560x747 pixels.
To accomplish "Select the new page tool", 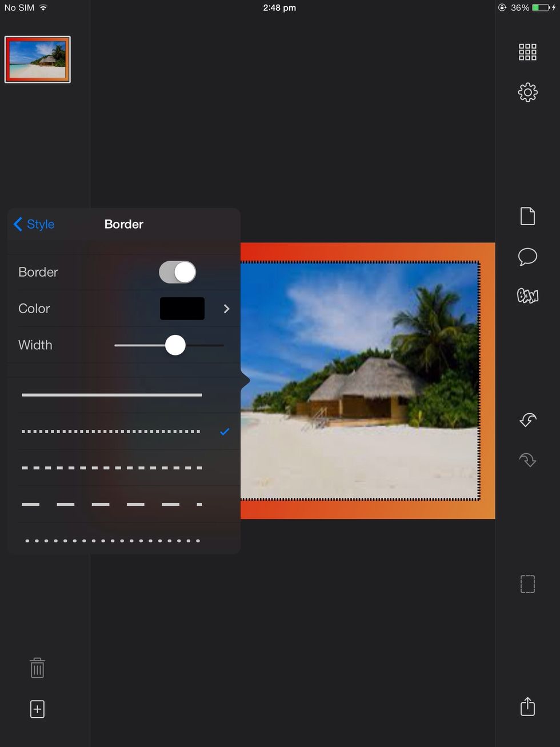I will point(527,216).
